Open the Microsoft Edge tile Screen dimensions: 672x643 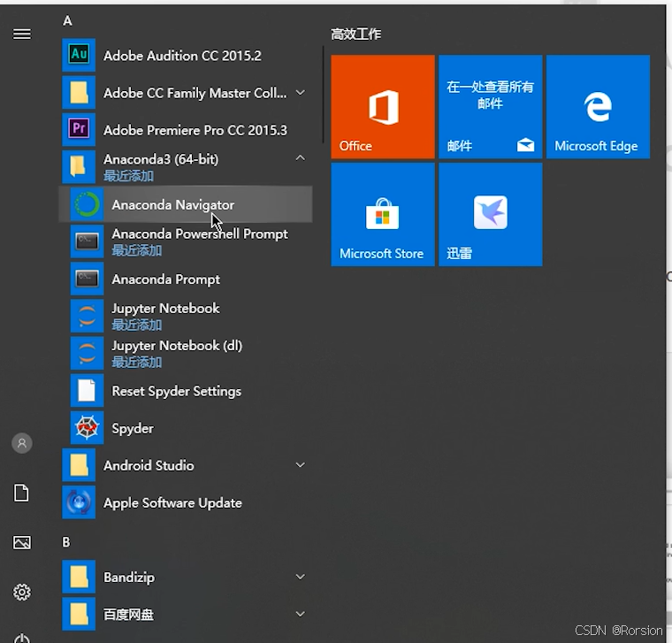click(x=598, y=107)
